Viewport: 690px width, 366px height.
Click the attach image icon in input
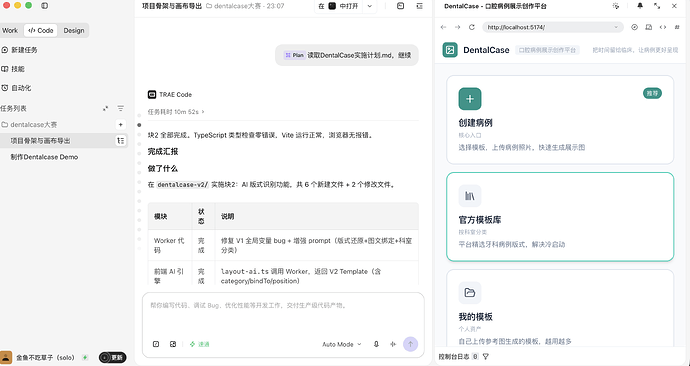[x=173, y=344]
